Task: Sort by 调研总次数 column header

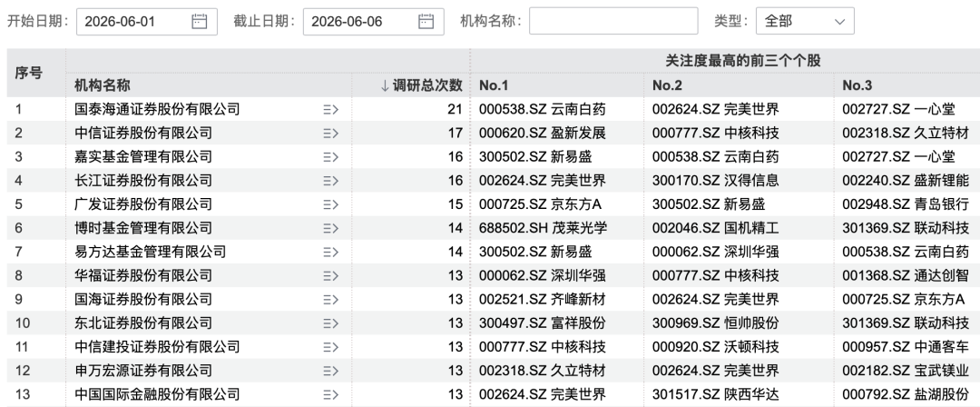Action: [x=422, y=85]
